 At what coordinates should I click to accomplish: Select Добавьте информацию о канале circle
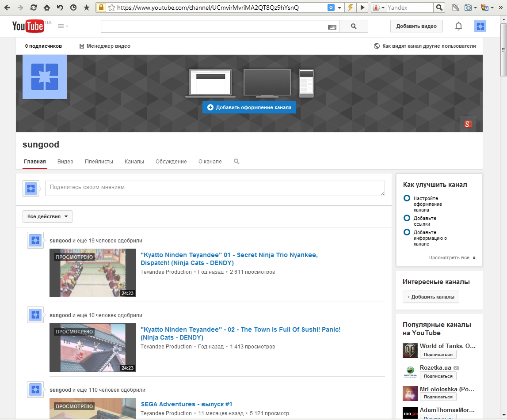click(407, 232)
